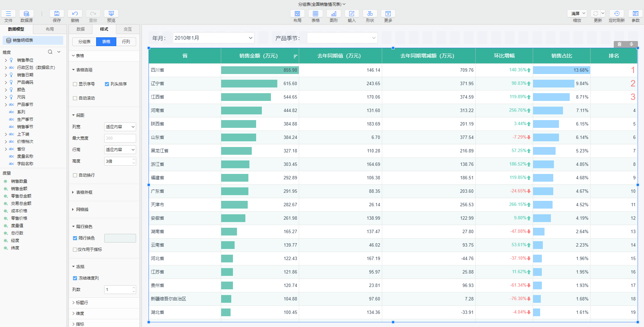Expand the 维度 panel options chevron
Image resolution: width=644 pixels, height=327 pixels.
coord(59,52)
